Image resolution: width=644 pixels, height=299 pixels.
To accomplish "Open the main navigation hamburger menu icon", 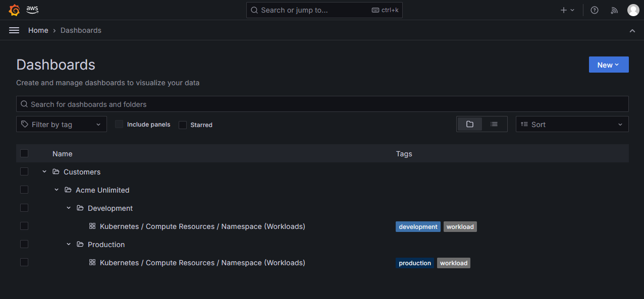I will (14, 30).
